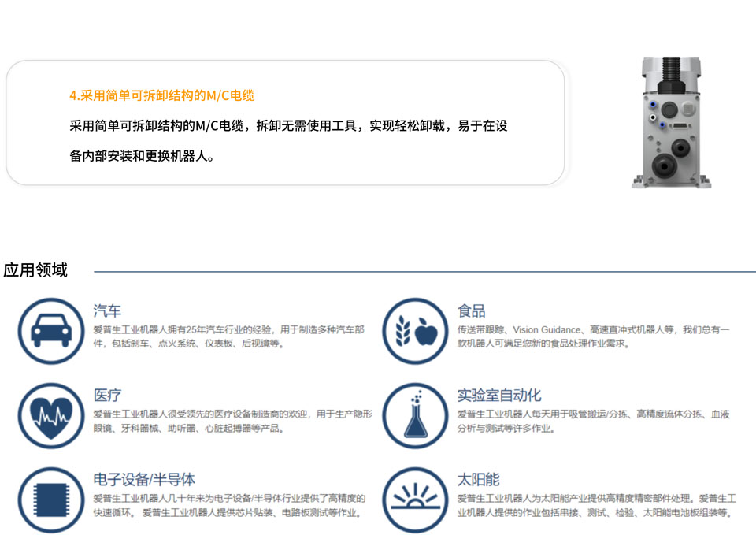The image size is (756, 535).
Task: Select the chip icon for 电子设备/半导体
Action: coord(50,500)
